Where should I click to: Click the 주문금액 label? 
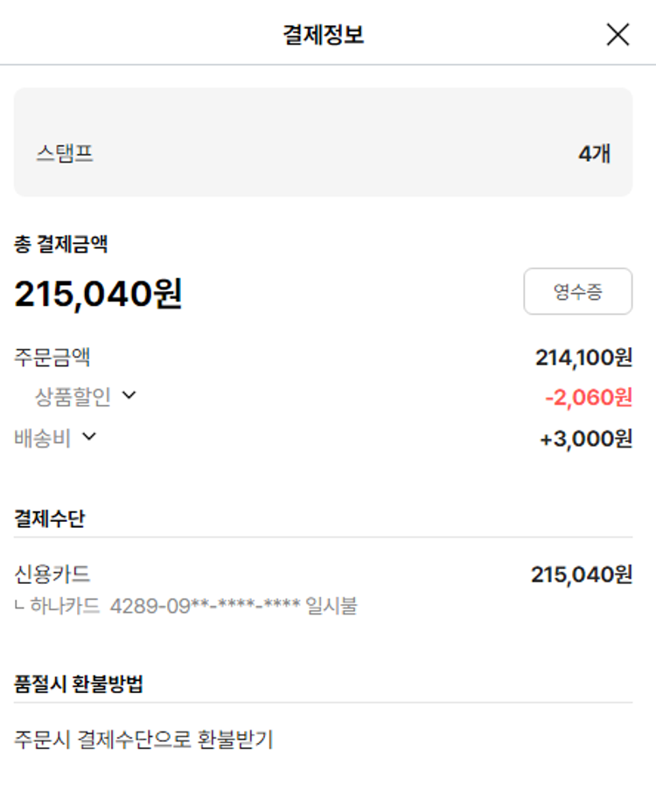tap(52, 357)
